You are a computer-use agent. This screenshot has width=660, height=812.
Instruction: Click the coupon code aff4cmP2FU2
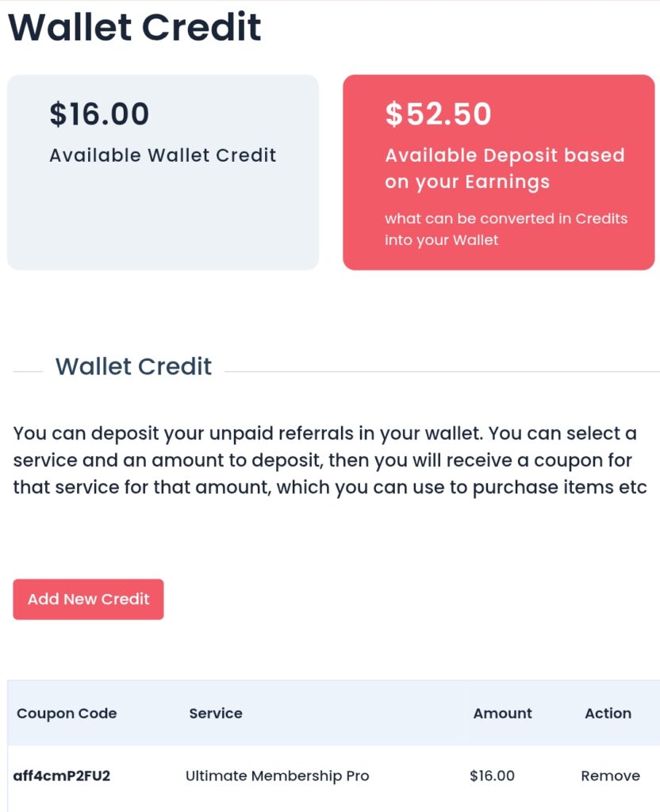(x=62, y=776)
